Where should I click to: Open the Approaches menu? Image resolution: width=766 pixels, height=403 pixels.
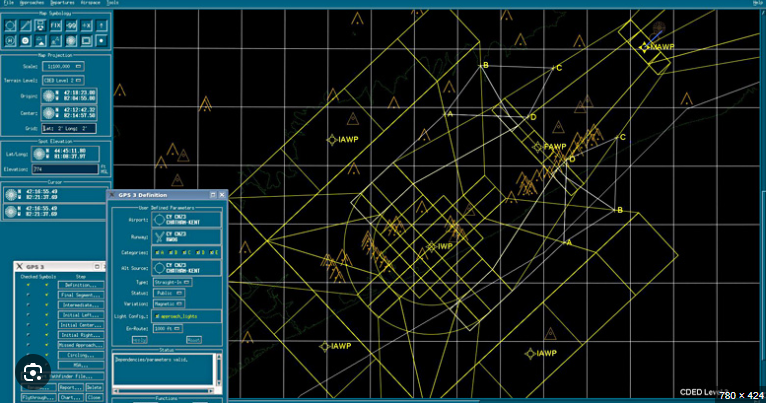(32, 2)
